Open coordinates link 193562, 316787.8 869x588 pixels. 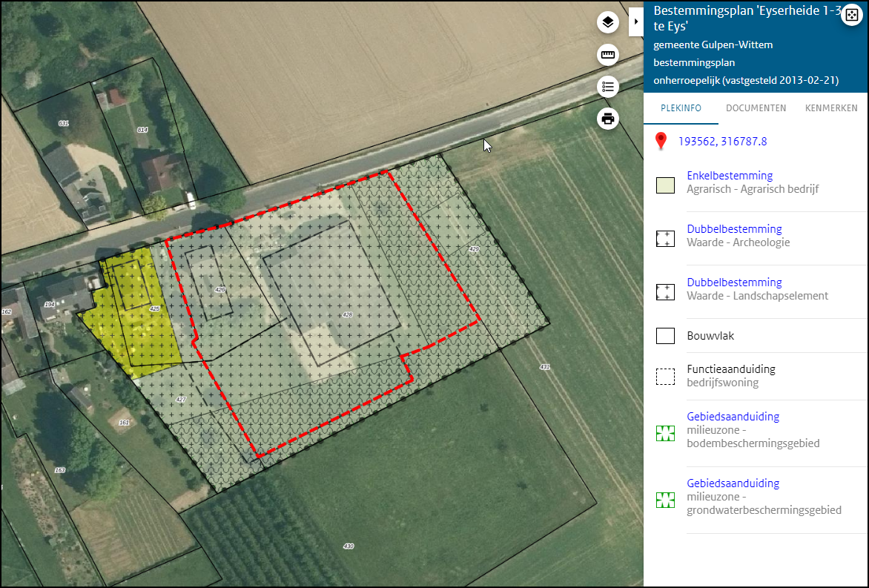(x=723, y=142)
